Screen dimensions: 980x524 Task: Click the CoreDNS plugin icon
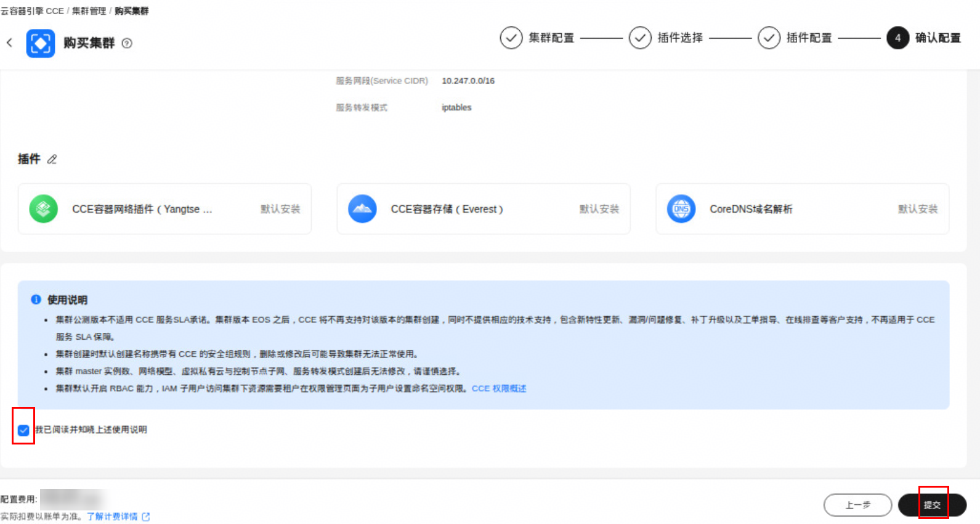coord(681,209)
